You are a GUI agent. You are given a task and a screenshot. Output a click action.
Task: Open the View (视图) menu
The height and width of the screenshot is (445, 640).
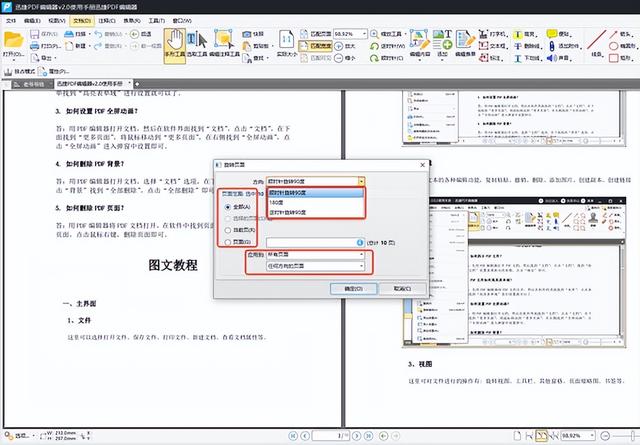pyautogui.click(x=57, y=20)
